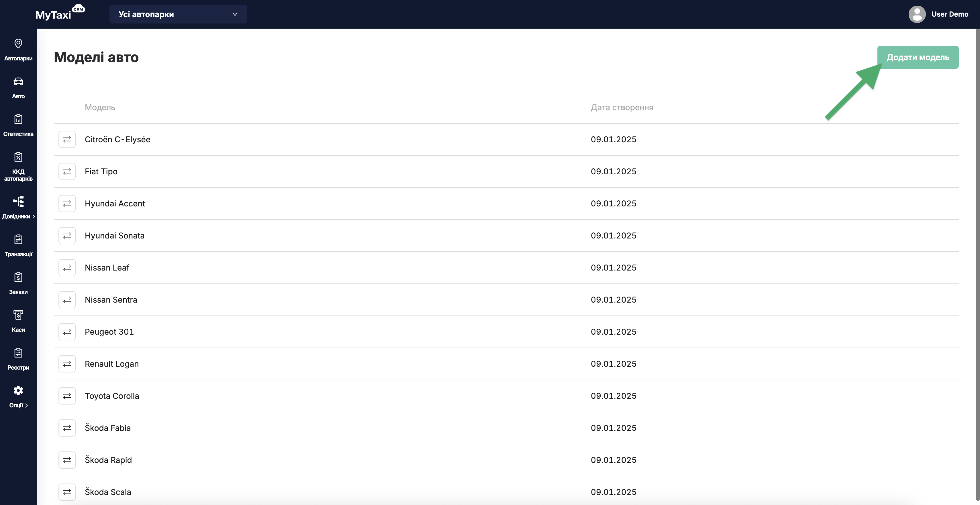980x505 pixels.
Task: Click swap icon for Fiat Tipo
Action: [x=67, y=171]
